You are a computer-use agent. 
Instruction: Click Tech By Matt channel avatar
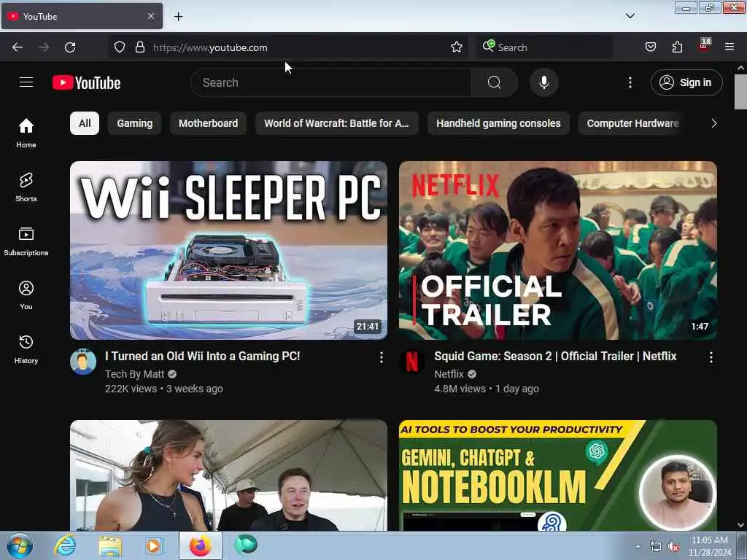[x=83, y=362]
